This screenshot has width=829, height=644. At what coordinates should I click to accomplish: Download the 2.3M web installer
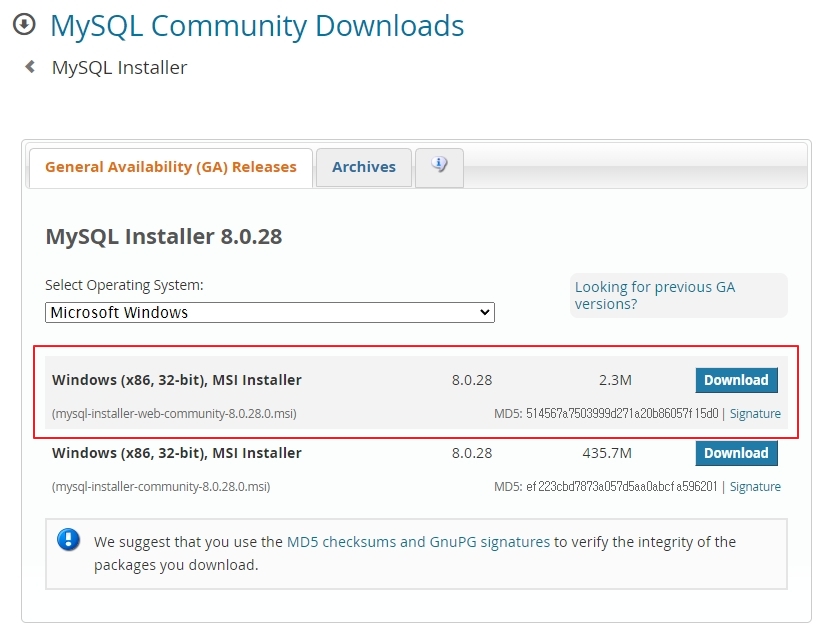pyautogui.click(x=736, y=380)
